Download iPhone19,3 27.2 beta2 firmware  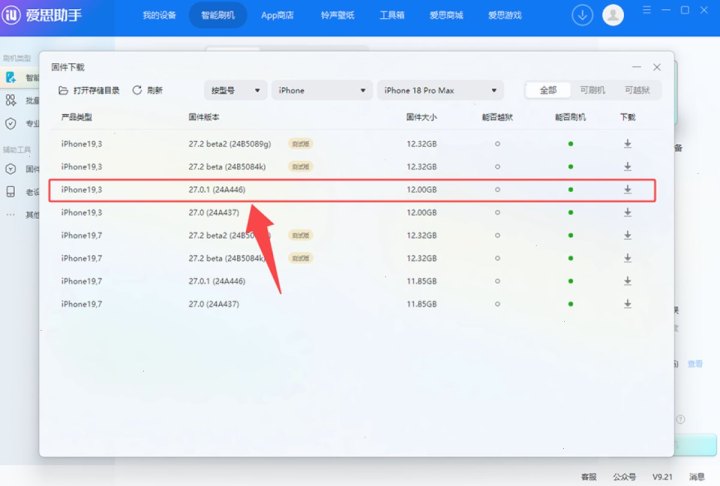click(x=627, y=144)
